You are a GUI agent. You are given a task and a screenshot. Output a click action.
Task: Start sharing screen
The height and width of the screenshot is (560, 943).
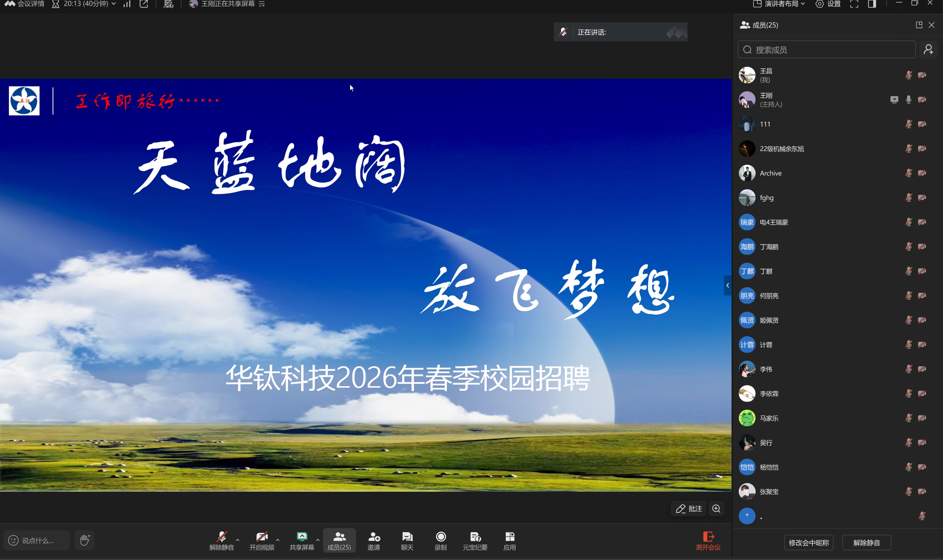(x=301, y=541)
